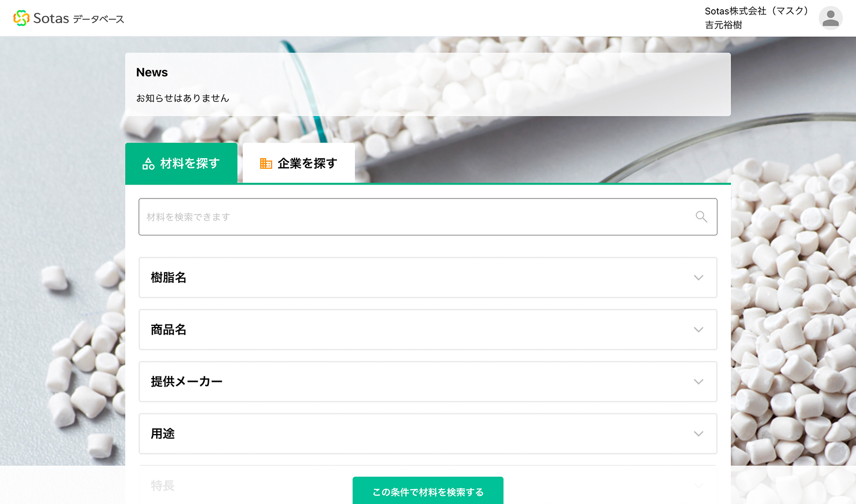Click the News heading
The image size is (856, 504).
[152, 73]
